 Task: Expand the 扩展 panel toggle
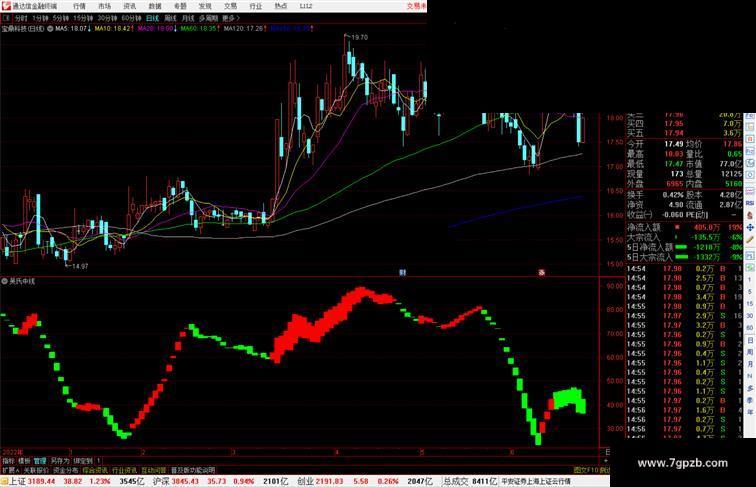click(10, 470)
